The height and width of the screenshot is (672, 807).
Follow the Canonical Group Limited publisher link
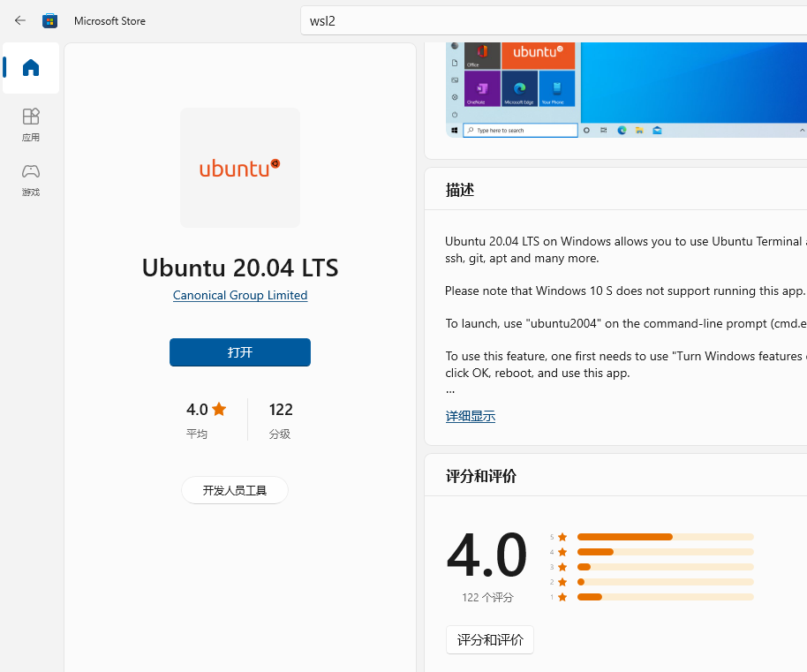coord(239,295)
